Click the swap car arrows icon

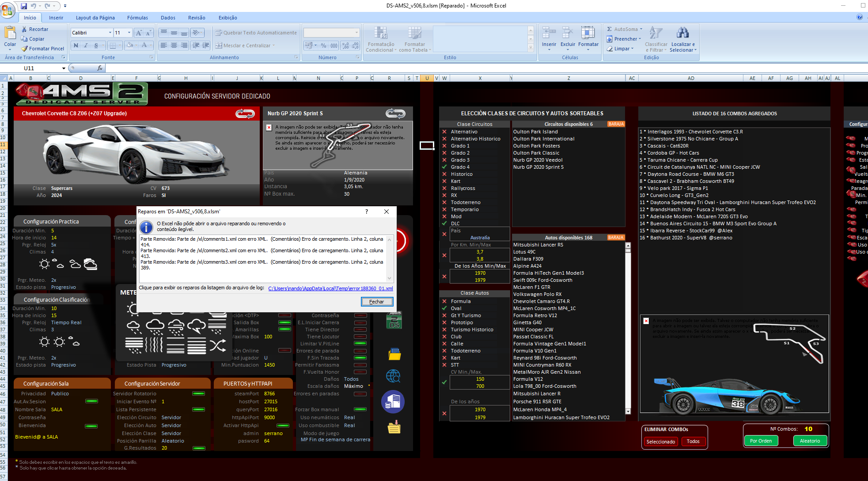[x=245, y=114]
